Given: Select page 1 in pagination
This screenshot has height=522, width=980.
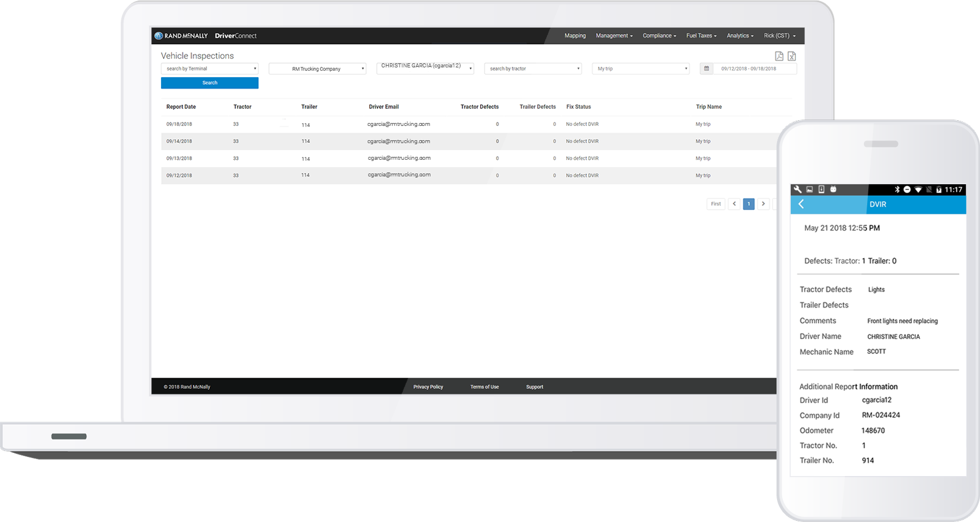Looking at the screenshot, I should 749,204.
